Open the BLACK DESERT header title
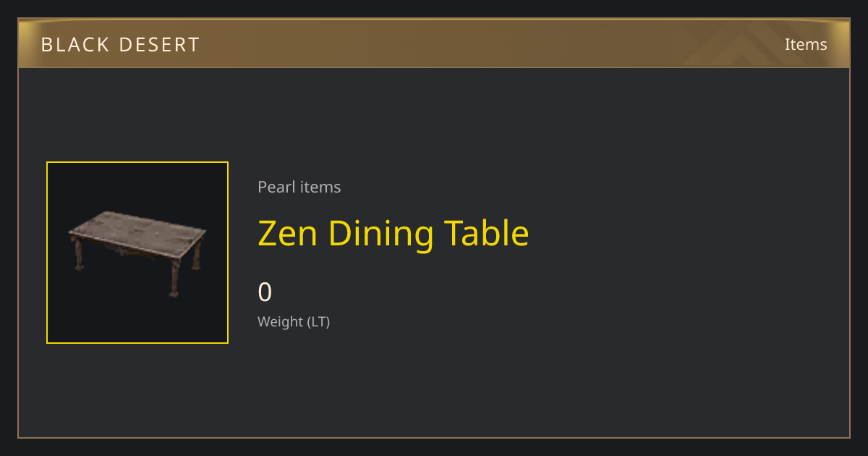The height and width of the screenshot is (456, 868). click(x=120, y=45)
